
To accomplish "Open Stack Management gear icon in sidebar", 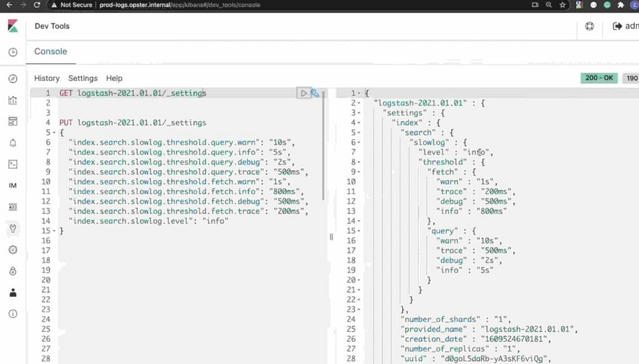I will coord(12,250).
